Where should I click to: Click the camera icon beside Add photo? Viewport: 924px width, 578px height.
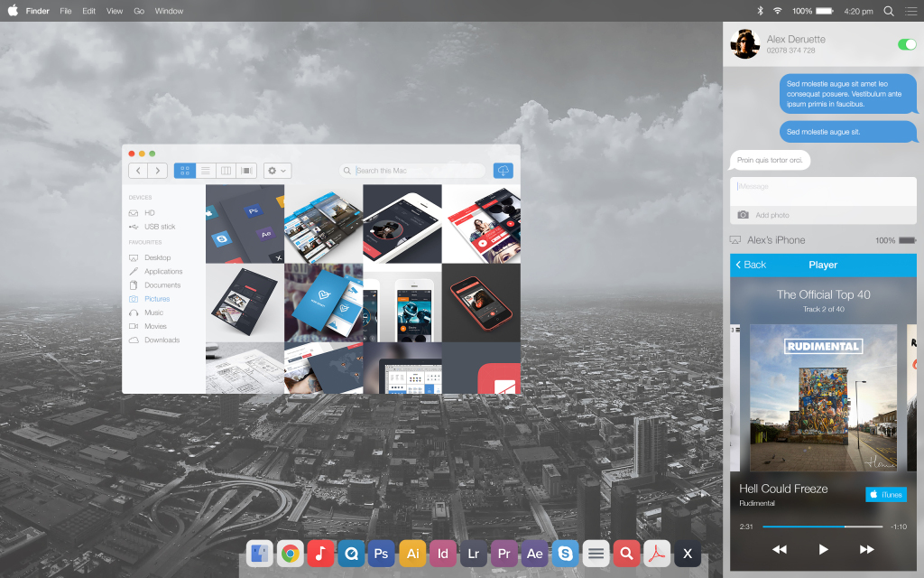(743, 215)
